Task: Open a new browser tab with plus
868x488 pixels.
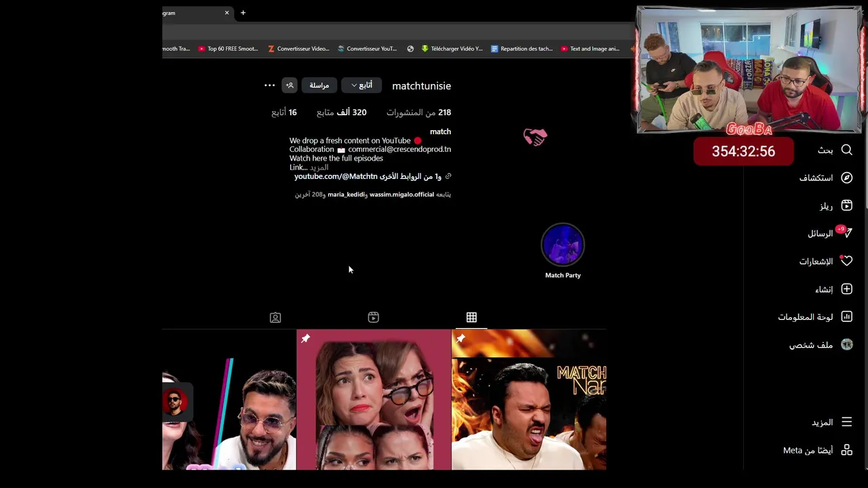Action: click(x=243, y=12)
